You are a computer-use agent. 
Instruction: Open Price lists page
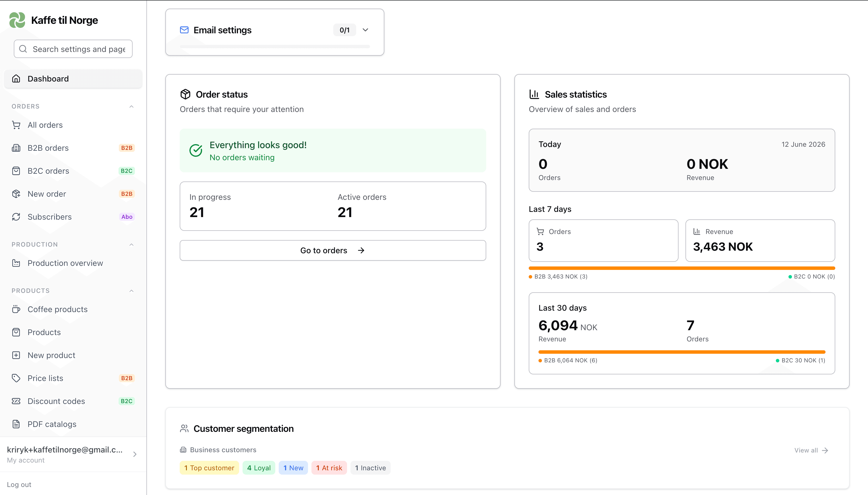[73, 378]
